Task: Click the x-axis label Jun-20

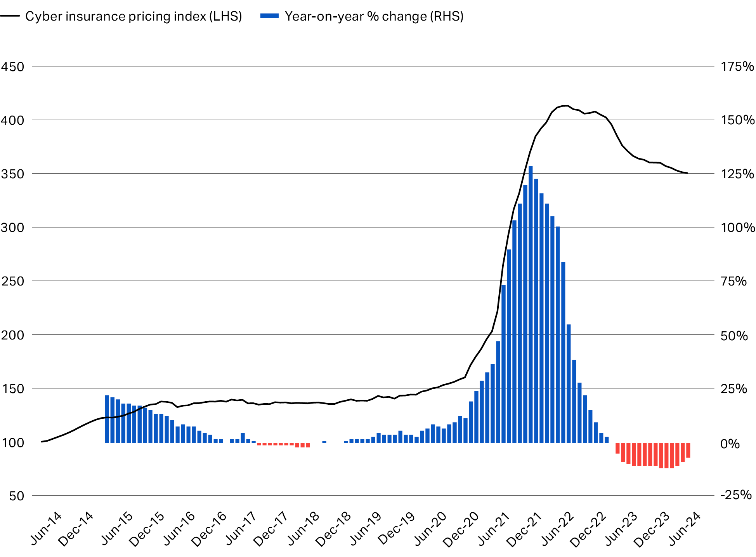Action: coord(430,528)
